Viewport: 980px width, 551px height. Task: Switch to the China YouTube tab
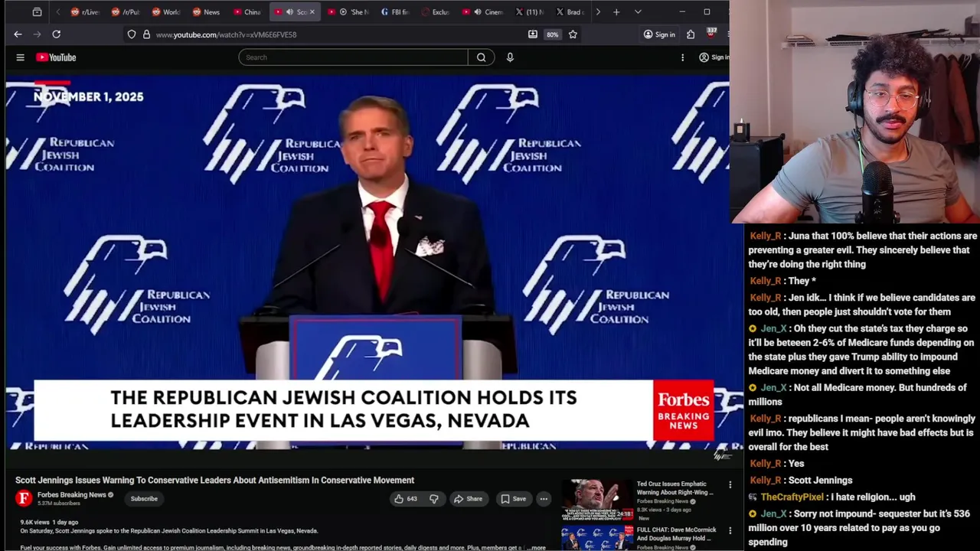247,12
